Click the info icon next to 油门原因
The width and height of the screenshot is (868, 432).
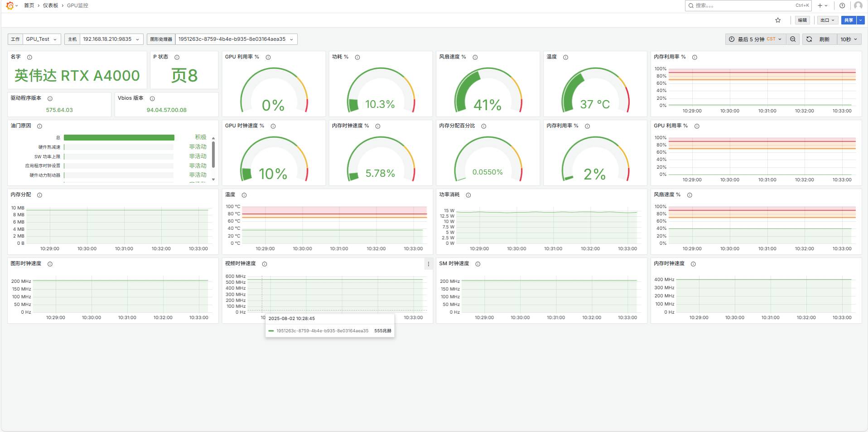click(x=39, y=126)
